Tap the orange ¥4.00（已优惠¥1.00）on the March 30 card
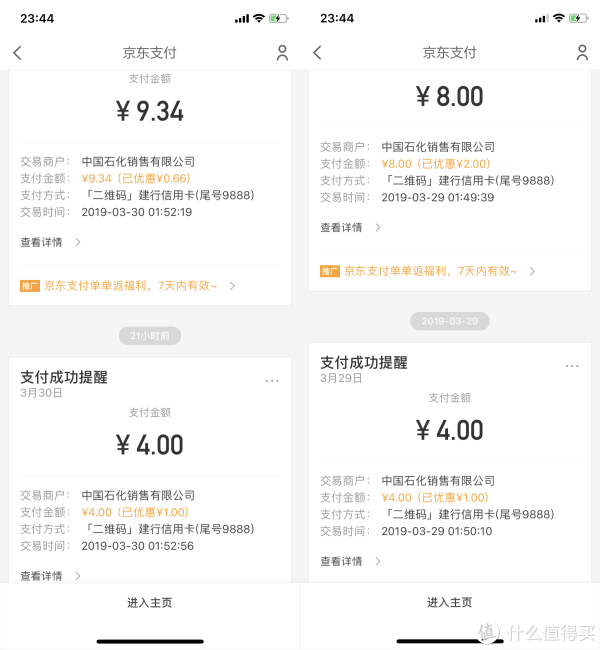Screen dimensions: 600x650 (x=135, y=512)
